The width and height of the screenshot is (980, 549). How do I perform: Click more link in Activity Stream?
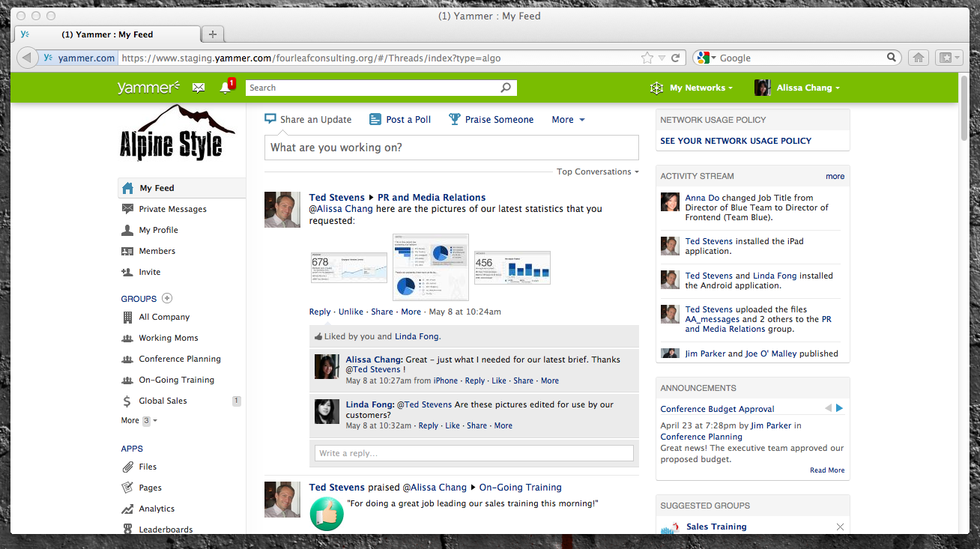[x=835, y=176]
